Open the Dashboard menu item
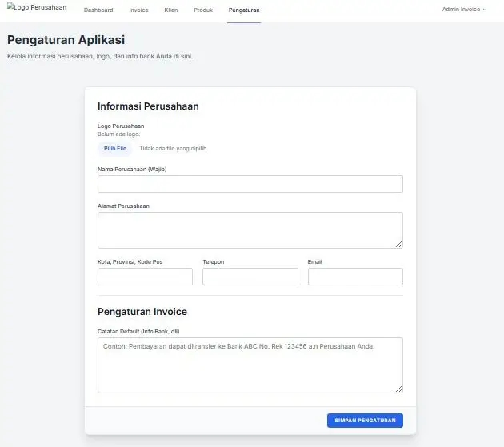The image size is (504, 447). pos(98,10)
